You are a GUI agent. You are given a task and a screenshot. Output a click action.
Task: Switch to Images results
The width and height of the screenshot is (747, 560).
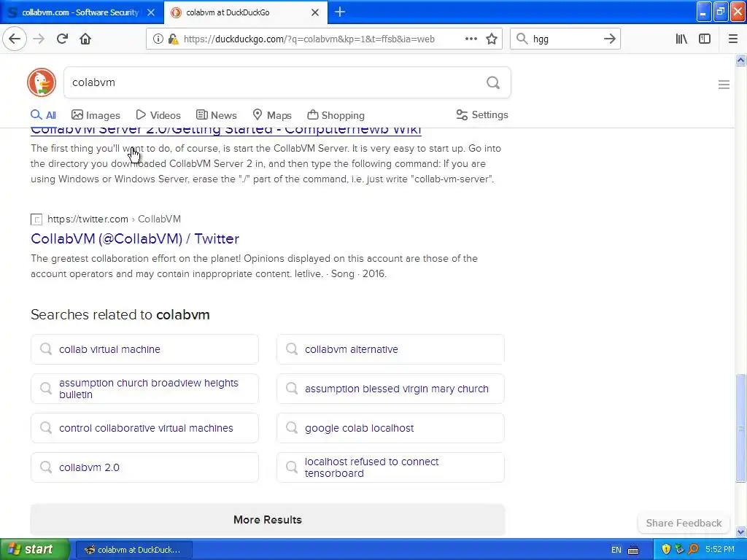coord(96,115)
